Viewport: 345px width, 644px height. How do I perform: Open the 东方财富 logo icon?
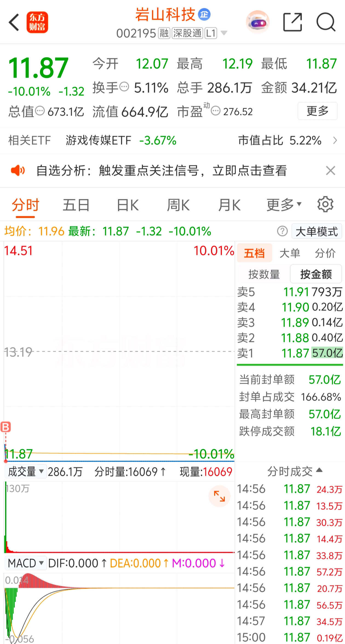pyautogui.click(x=37, y=22)
